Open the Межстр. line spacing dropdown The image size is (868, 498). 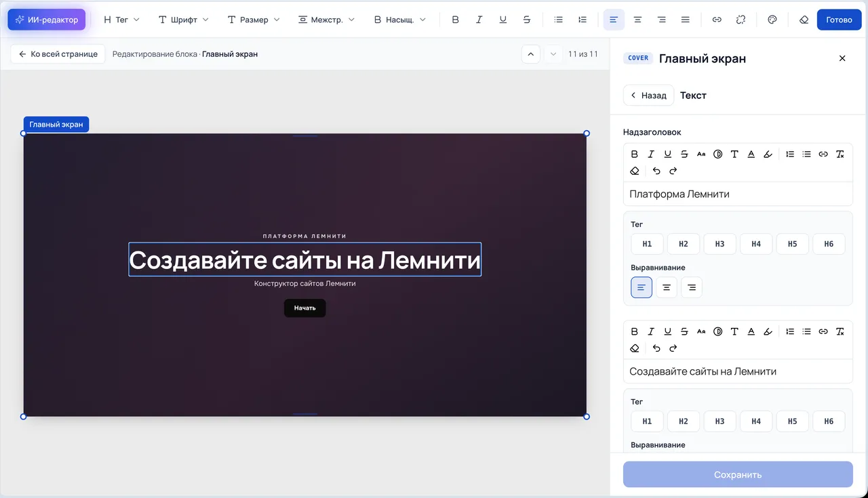click(326, 20)
